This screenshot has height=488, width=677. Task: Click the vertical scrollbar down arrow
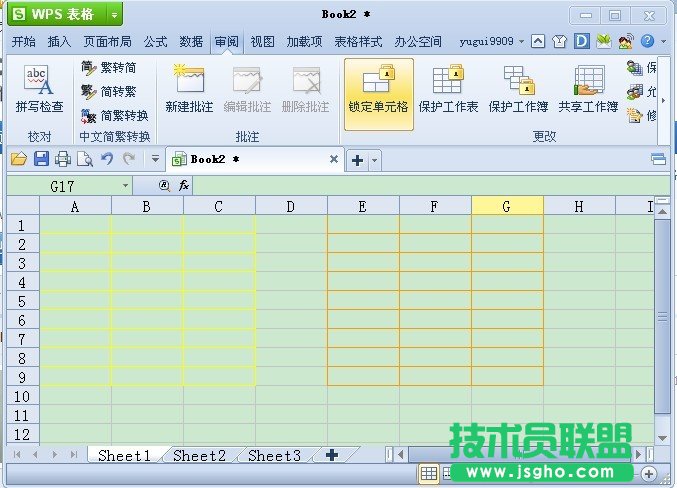[662, 438]
